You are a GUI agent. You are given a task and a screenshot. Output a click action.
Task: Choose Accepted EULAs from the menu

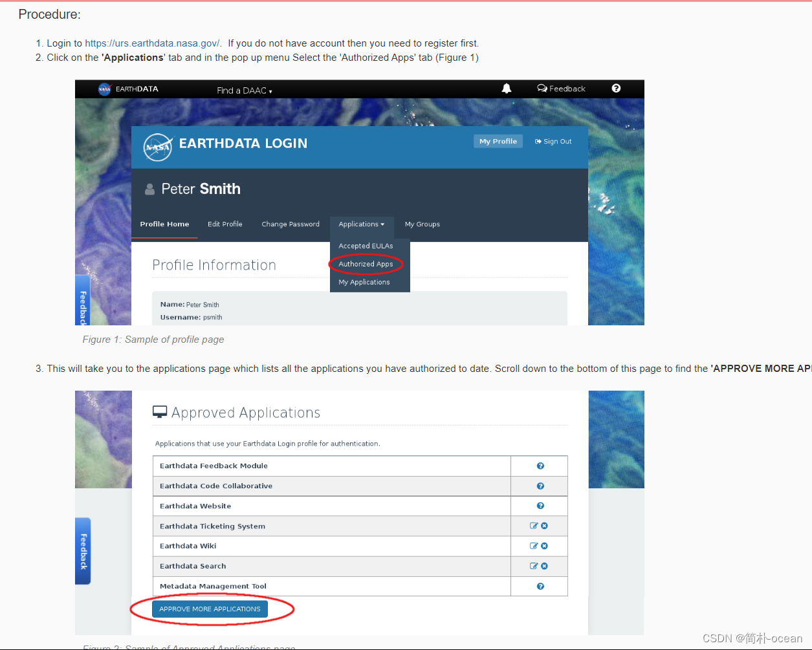click(x=366, y=246)
